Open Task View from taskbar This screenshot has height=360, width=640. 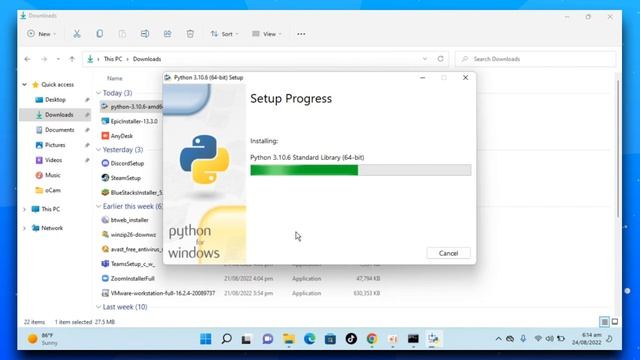pos(246,339)
